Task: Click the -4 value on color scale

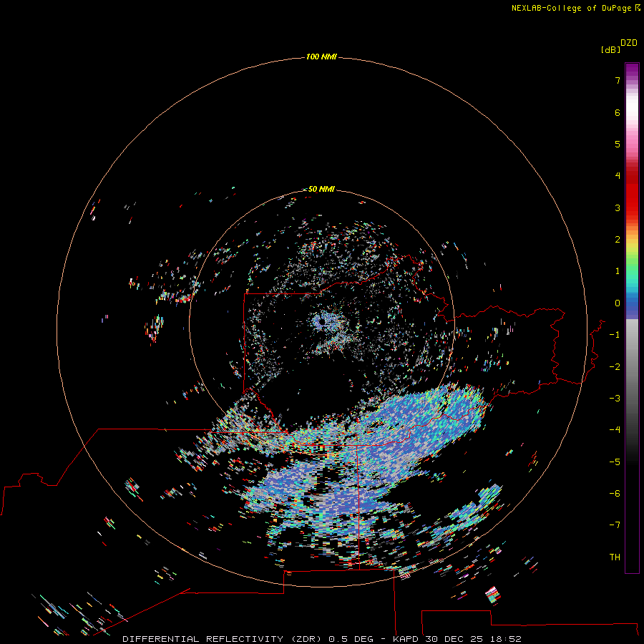Action: coord(615,430)
